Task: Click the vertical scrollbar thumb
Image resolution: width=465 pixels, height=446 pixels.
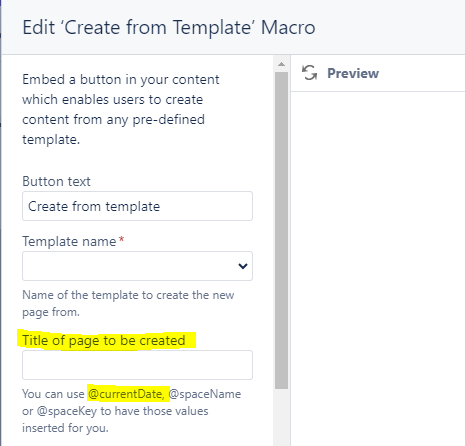Action: [282, 230]
